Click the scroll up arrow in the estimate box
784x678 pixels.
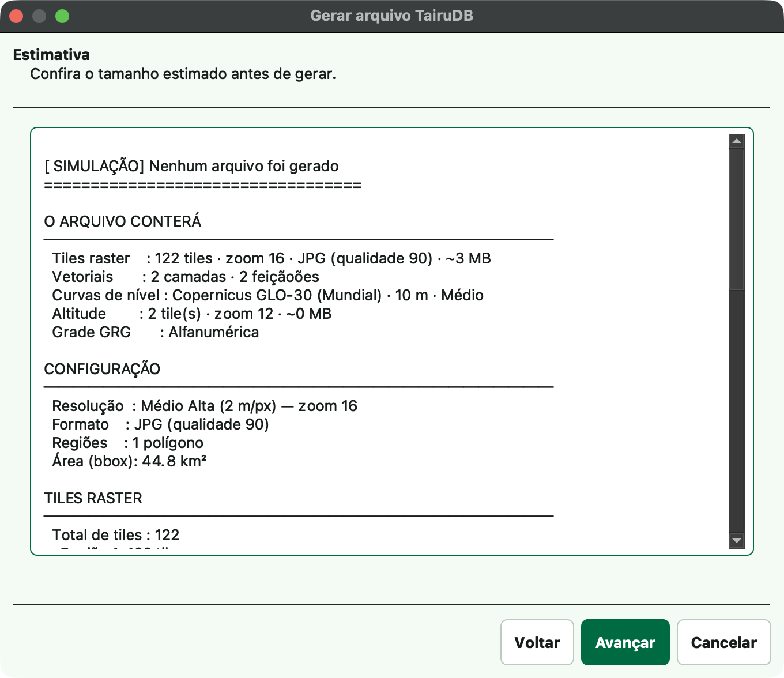click(737, 141)
